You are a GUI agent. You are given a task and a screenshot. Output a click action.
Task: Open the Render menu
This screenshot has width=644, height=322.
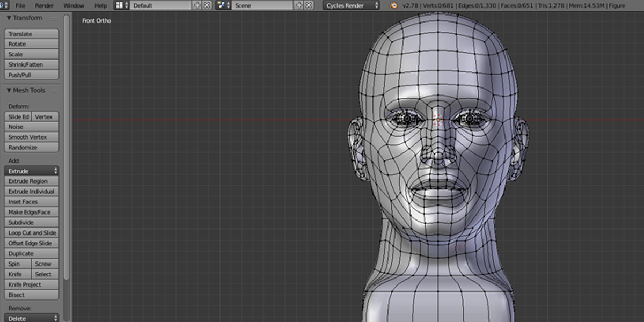click(44, 5)
